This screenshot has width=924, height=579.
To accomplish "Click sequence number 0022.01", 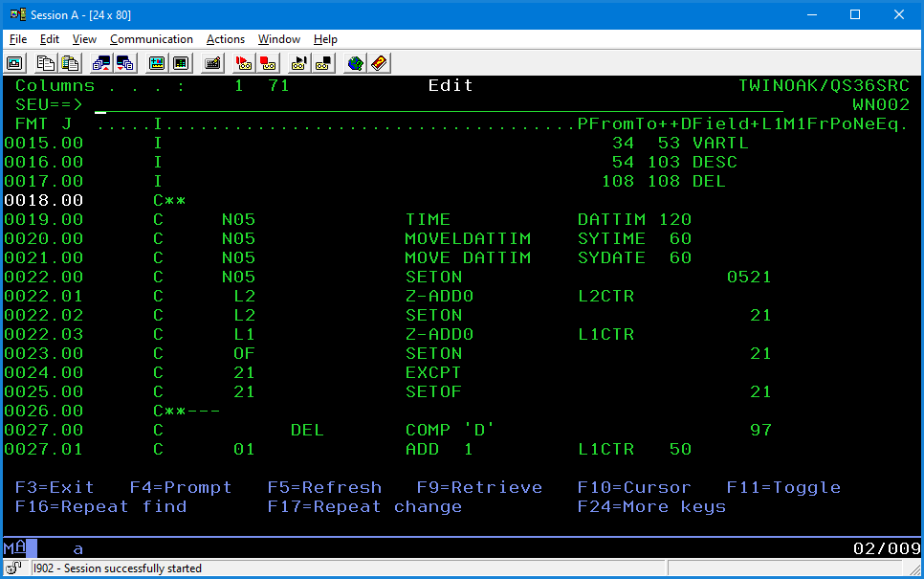I will 44,296.
